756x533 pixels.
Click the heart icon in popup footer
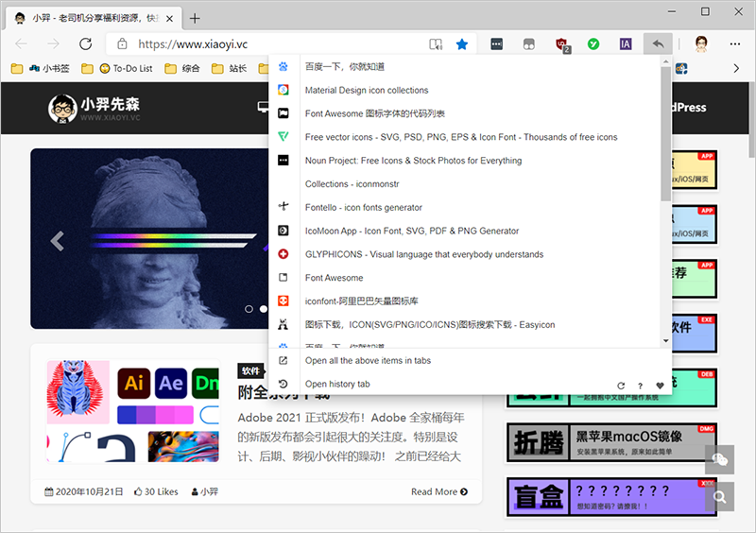(x=660, y=386)
